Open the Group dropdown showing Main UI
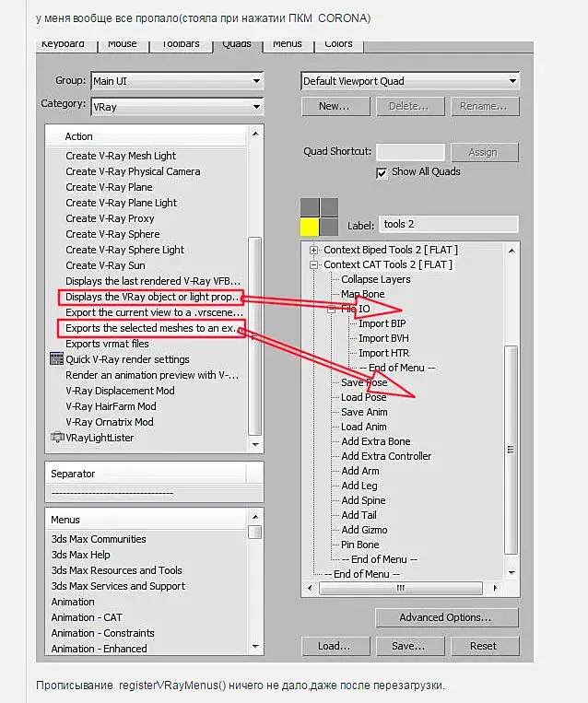The height and width of the screenshot is (703, 588). [177, 81]
